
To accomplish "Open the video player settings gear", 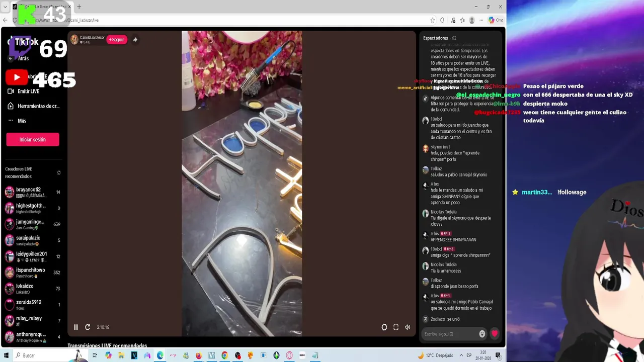I will tap(384, 327).
